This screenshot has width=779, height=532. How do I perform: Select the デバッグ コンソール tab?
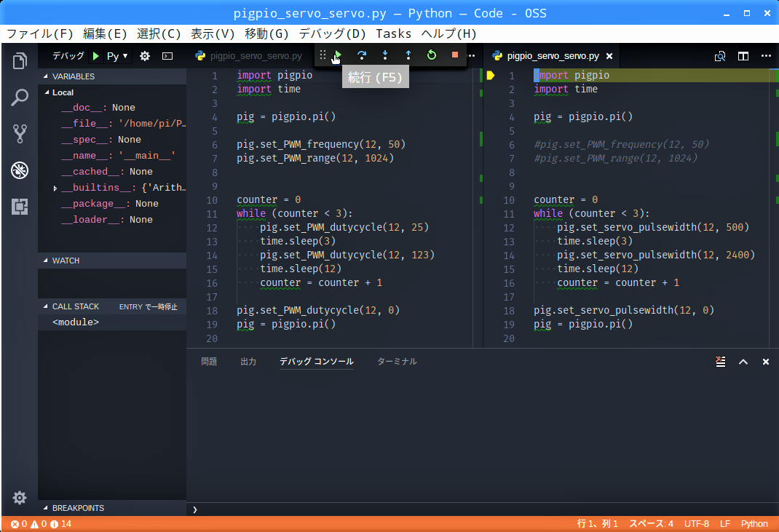pos(317,362)
